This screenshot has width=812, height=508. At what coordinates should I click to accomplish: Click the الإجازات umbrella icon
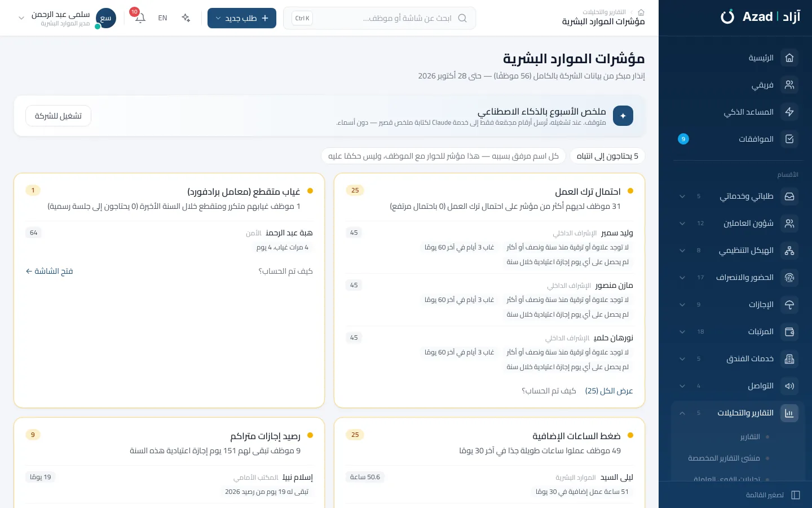pyautogui.click(x=789, y=305)
